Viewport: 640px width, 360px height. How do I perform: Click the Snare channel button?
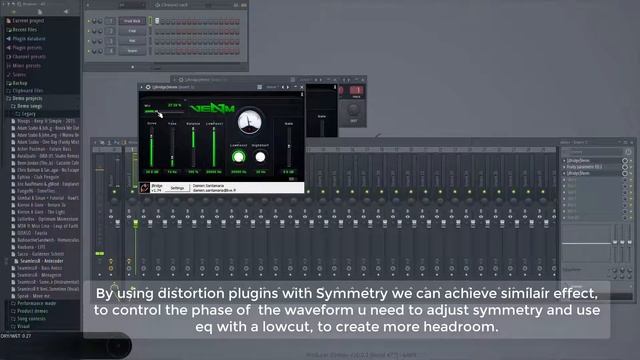pyautogui.click(x=132, y=51)
